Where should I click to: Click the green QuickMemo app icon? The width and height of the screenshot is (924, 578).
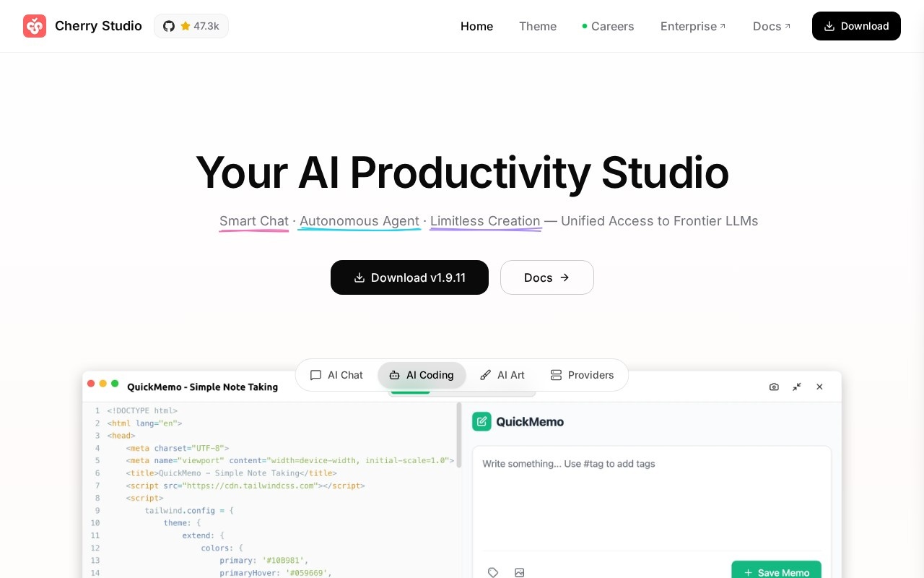481,421
